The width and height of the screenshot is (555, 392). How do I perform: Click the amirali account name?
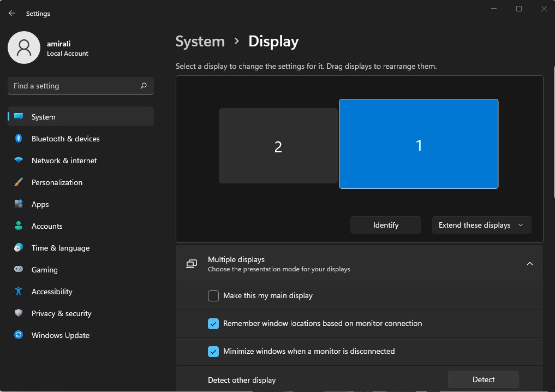point(59,44)
